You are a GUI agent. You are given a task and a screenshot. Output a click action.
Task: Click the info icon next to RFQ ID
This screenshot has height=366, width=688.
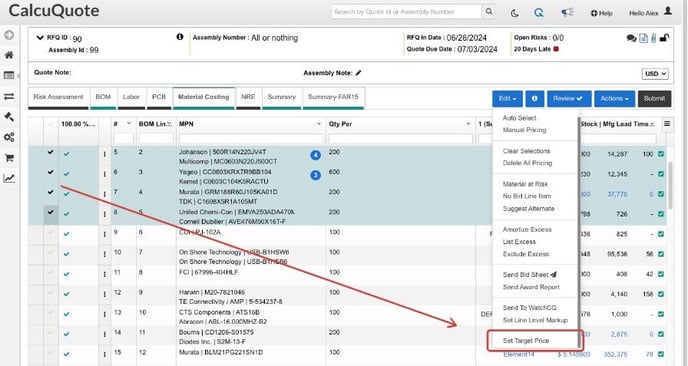tap(180, 37)
